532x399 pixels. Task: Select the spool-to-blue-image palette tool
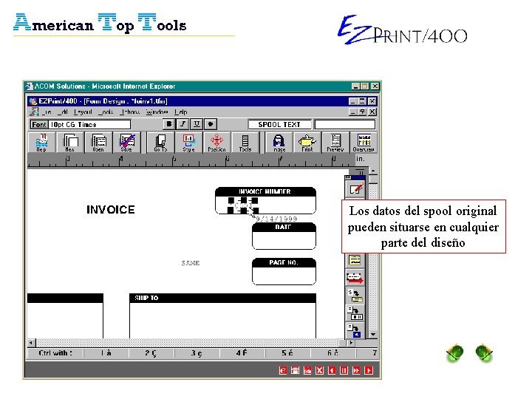[355, 330]
